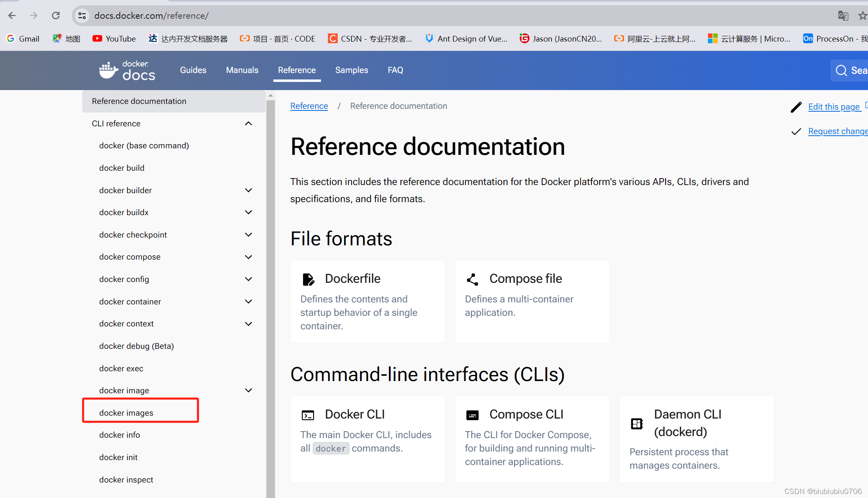Switch to the Guides tab

[x=193, y=70]
